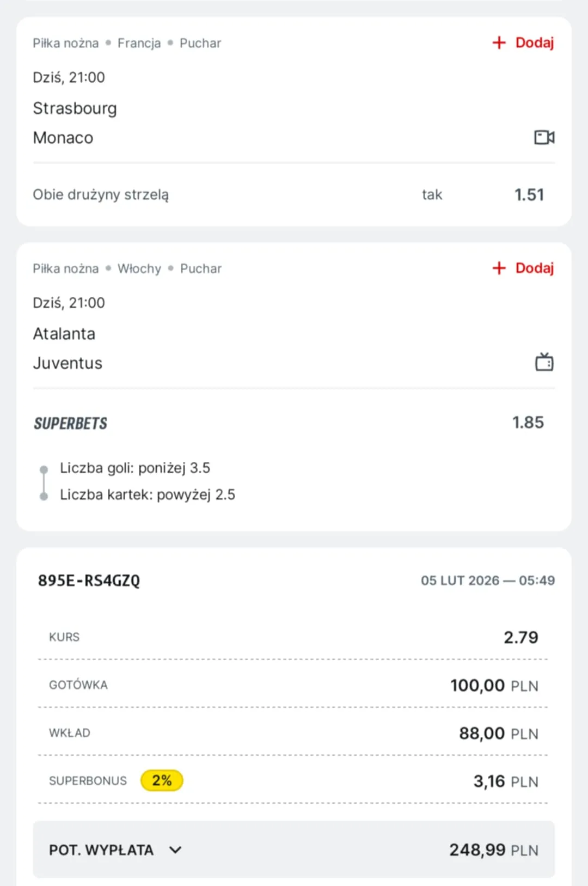Open the Włochy category breadcrumb
This screenshot has width=588, height=886.
(x=139, y=268)
